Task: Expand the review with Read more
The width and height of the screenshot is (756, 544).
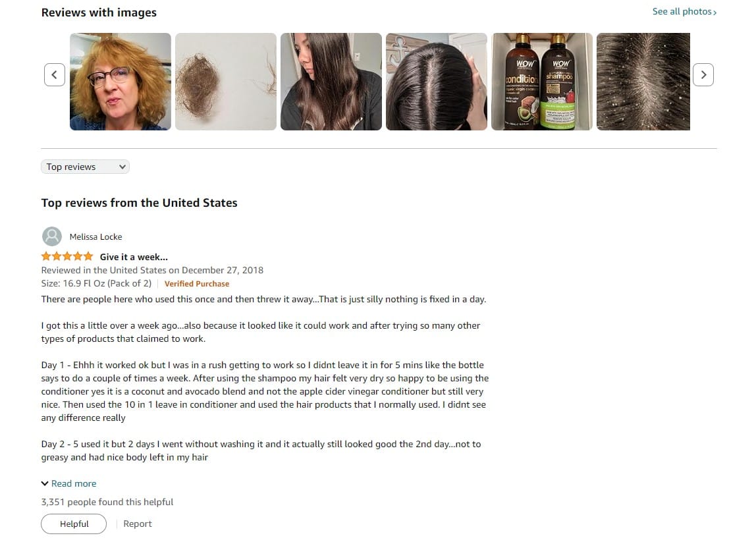Action: click(74, 483)
